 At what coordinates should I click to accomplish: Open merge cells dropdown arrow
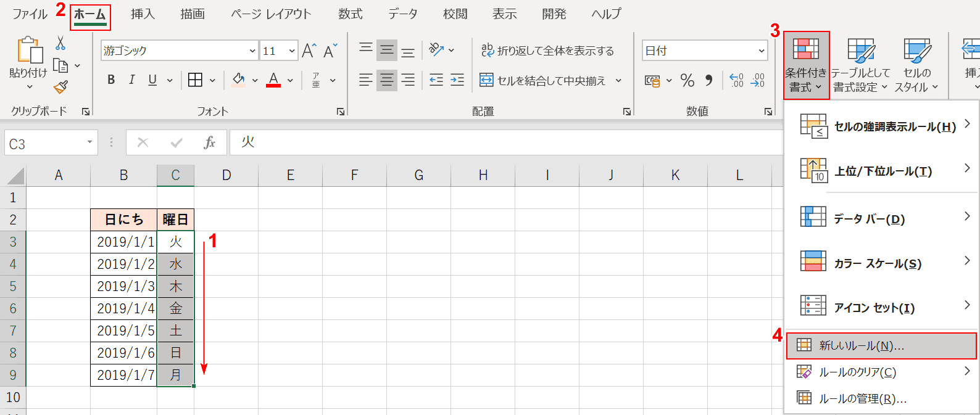(x=618, y=80)
